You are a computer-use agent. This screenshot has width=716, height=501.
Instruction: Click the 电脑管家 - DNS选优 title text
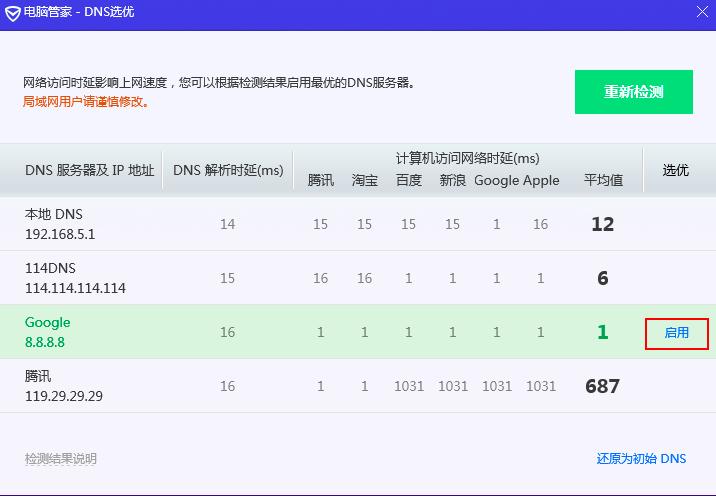point(79,12)
